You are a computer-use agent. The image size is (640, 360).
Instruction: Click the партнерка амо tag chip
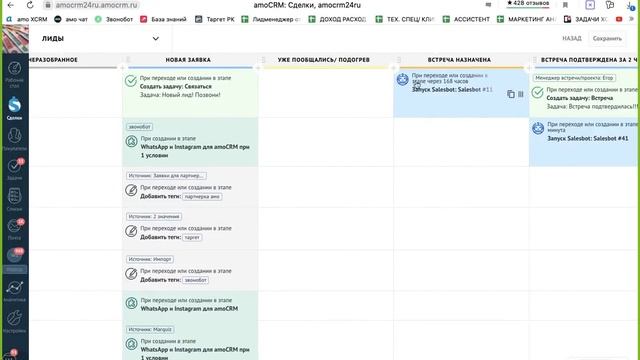pos(202,197)
